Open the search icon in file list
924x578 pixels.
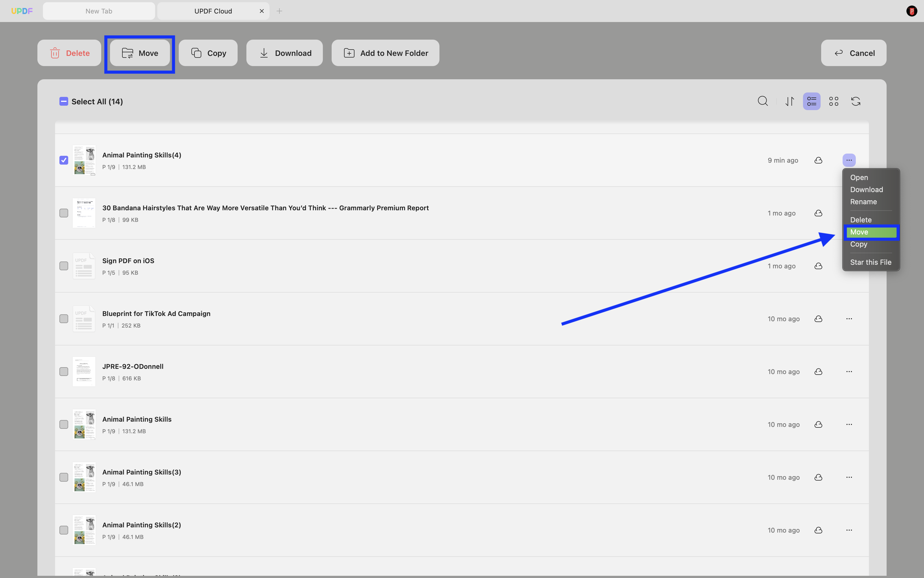click(763, 101)
